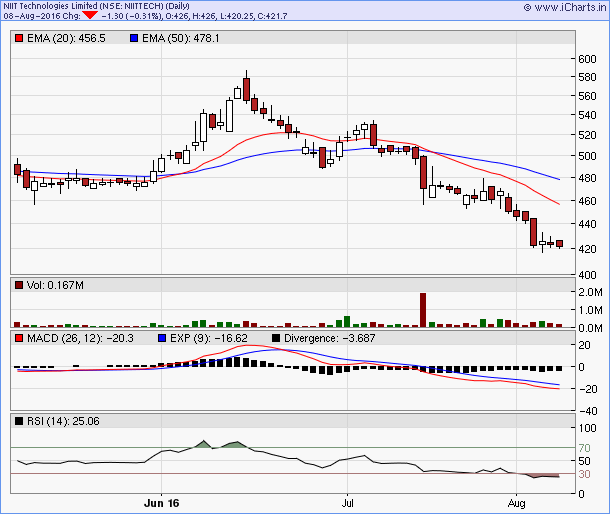Click the Jun 16 date axis label

point(161,503)
